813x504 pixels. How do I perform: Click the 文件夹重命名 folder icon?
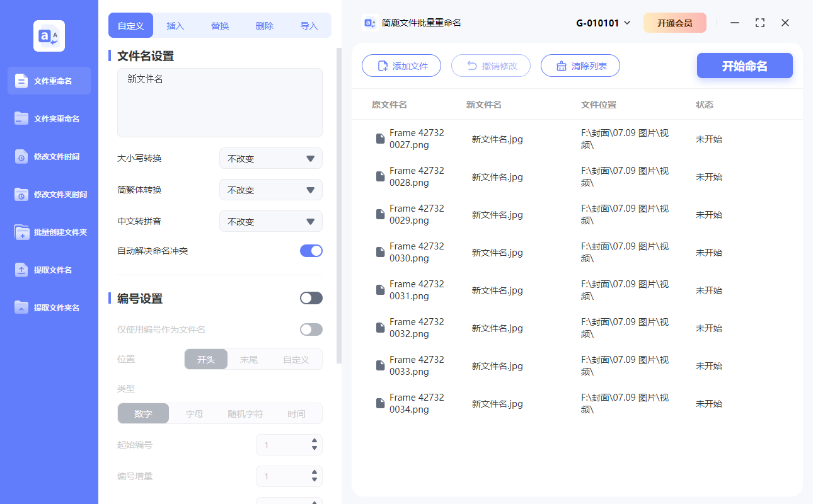point(21,118)
